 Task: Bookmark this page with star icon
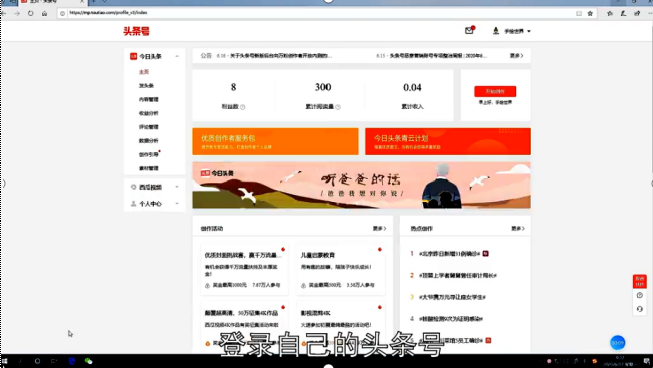(x=590, y=13)
